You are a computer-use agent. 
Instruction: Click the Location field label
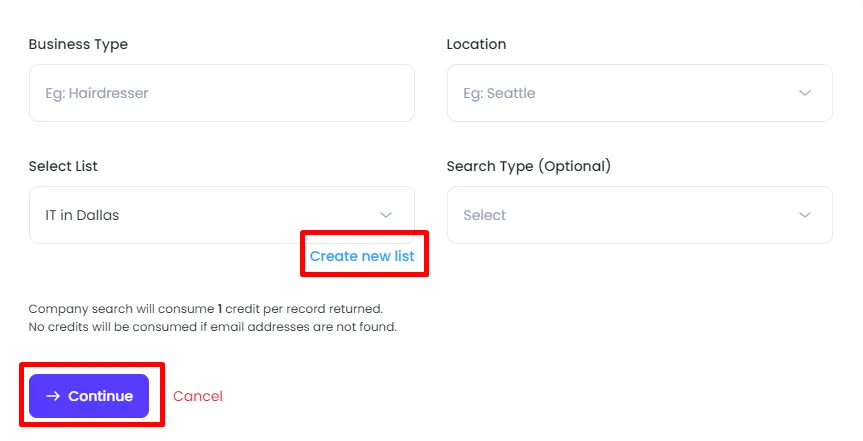click(476, 44)
